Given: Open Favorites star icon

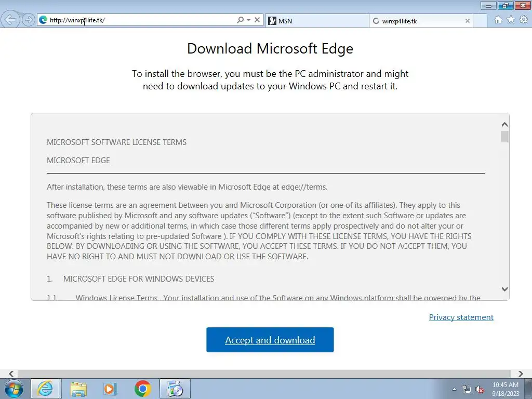Looking at the screenshot, I should coord(511,20).
